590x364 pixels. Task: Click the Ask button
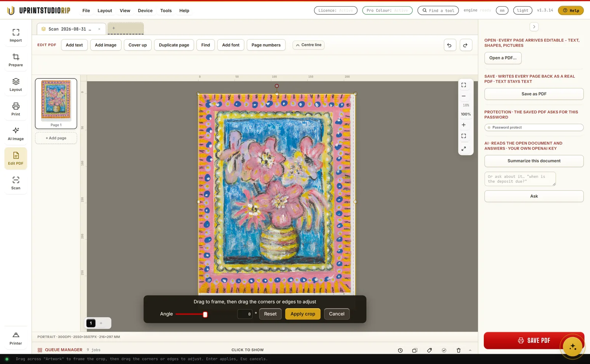[x=534, y=196]
